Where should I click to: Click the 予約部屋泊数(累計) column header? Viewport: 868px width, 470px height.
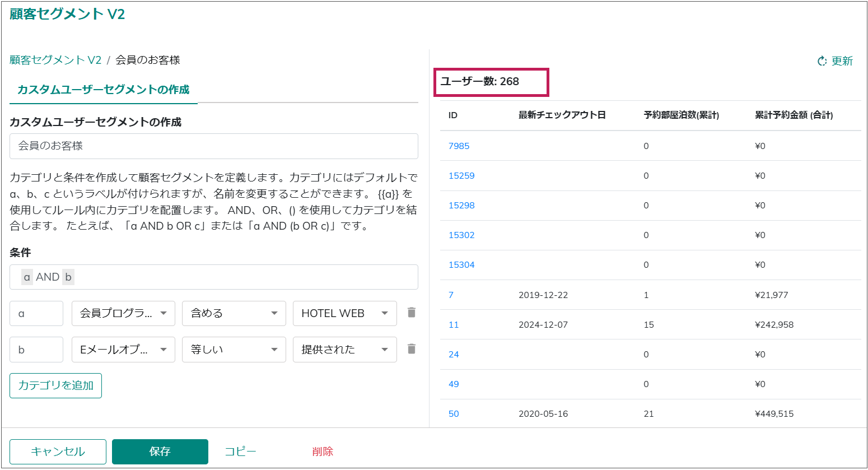[682, 115]
